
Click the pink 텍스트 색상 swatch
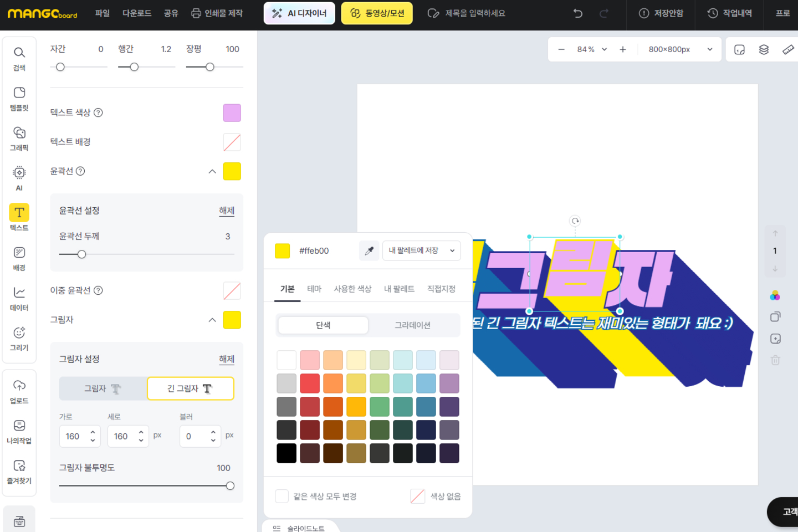coord(232,112)
